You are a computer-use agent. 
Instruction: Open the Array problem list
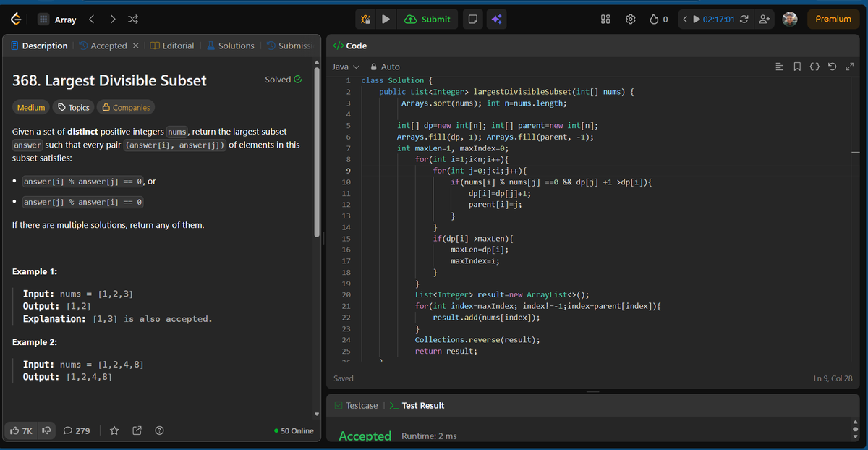(x=56, y=20)
